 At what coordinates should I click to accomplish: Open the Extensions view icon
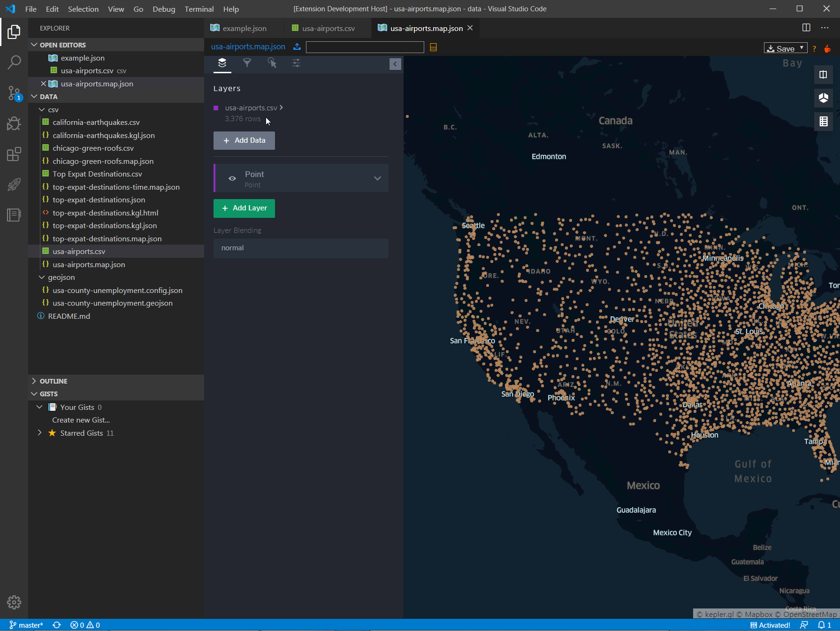point(14,154)
